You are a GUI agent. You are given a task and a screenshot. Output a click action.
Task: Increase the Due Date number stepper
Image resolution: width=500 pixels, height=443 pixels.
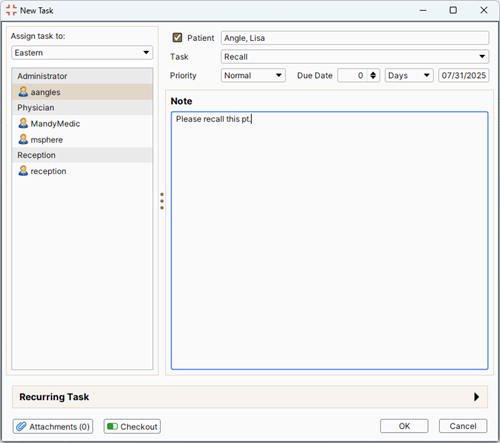373,73
